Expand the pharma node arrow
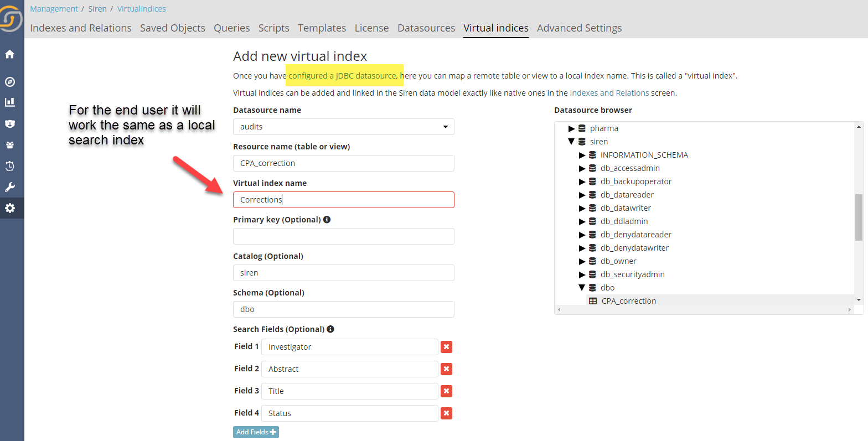This screenshot has width=868, height=441. [x=572, y=128]
